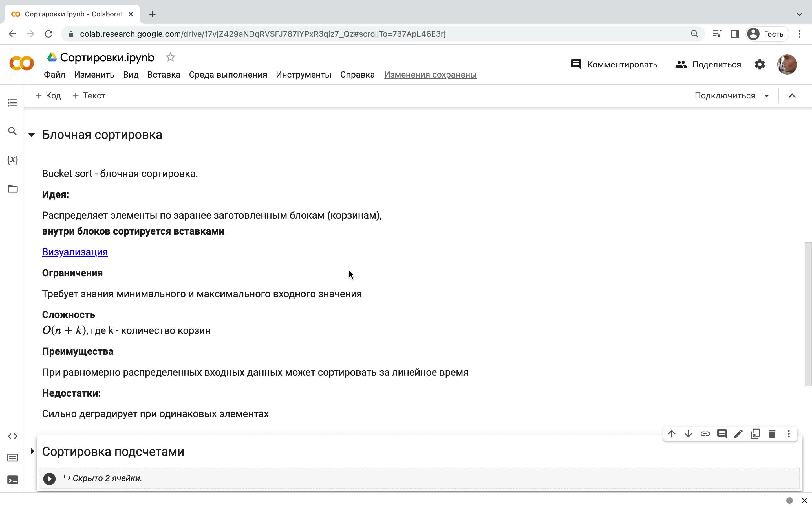This screenshot has height=508, width=812.
Task: Open the Гость profile button
Action: point(767,34)
